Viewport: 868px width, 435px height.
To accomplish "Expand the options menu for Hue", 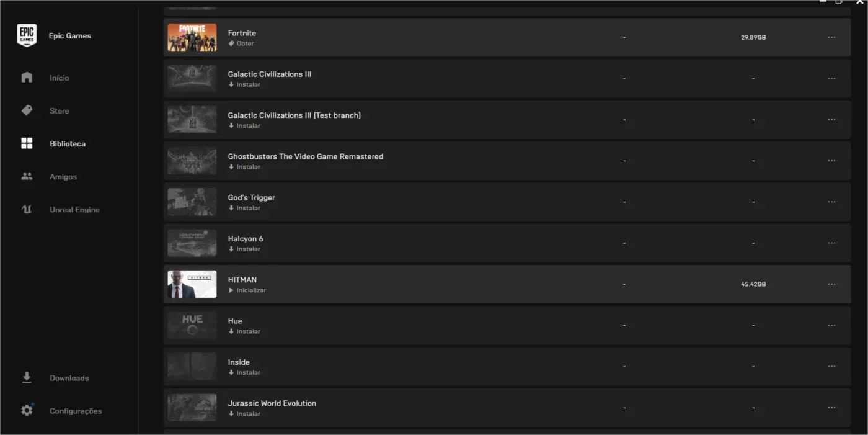I will pyautogui.click(x=831, y=325).
